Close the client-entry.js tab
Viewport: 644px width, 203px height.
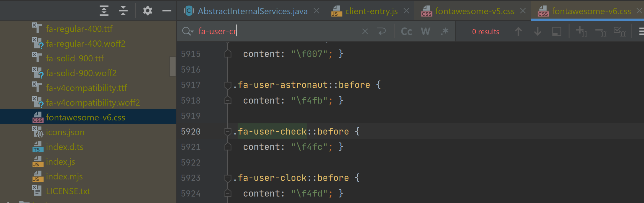coord(406,11)
